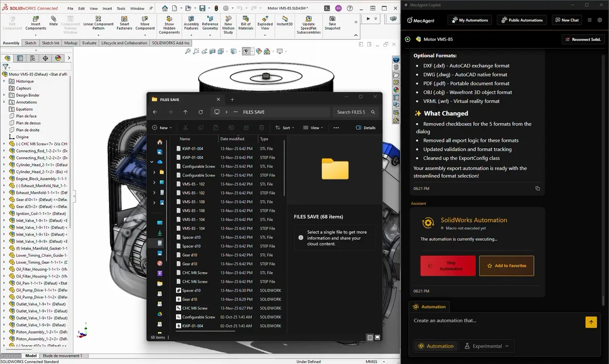Expand the Annotations tree node
Viewport: 609px width, 364px height.
coord(4,102)
